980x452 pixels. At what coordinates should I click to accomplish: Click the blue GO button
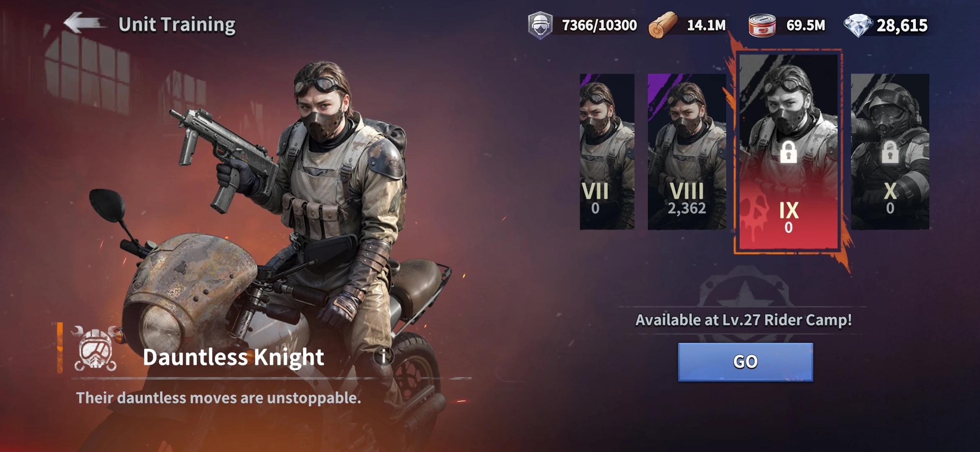(745, 362)
